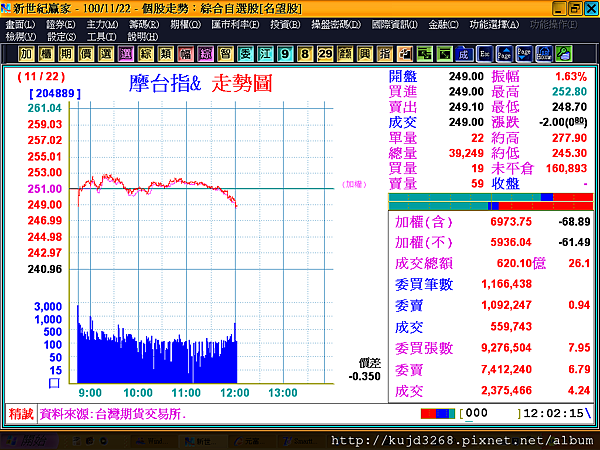Open the 國際資訊(I) menu
This screenshot has height=450, width=600.
(395, 25)
